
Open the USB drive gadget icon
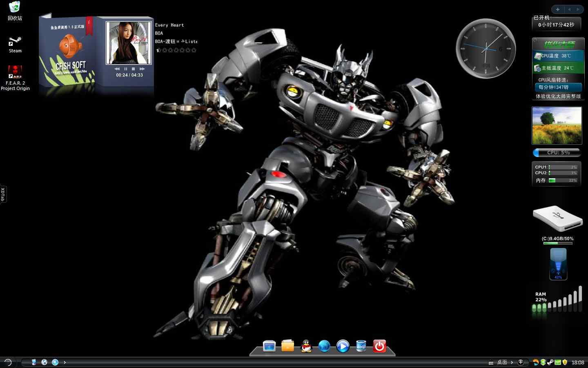coord(557,218)
